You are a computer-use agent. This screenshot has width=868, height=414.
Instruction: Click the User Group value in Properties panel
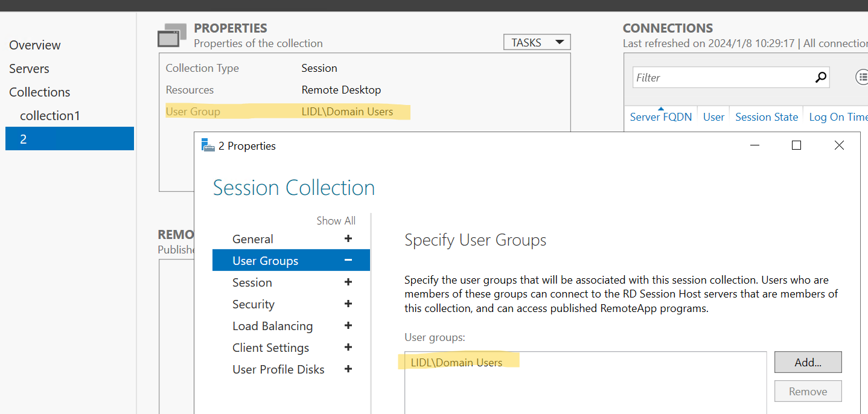tap(347, 112)
